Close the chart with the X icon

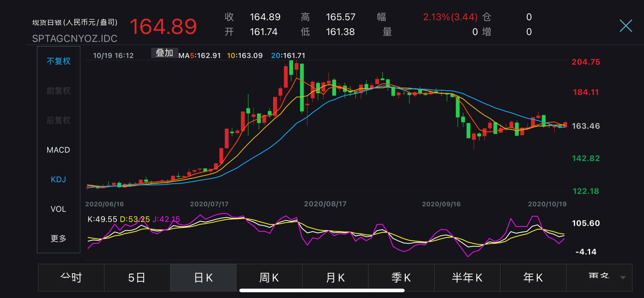(x=626, y=26)
